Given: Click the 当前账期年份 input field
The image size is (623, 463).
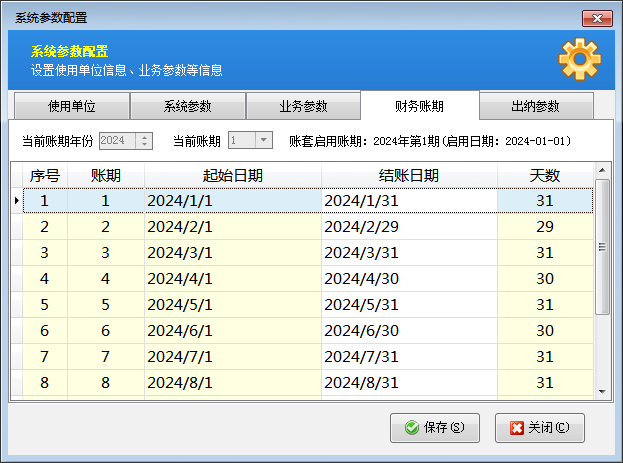Looking at the screenshot, I should pos(118,141).
